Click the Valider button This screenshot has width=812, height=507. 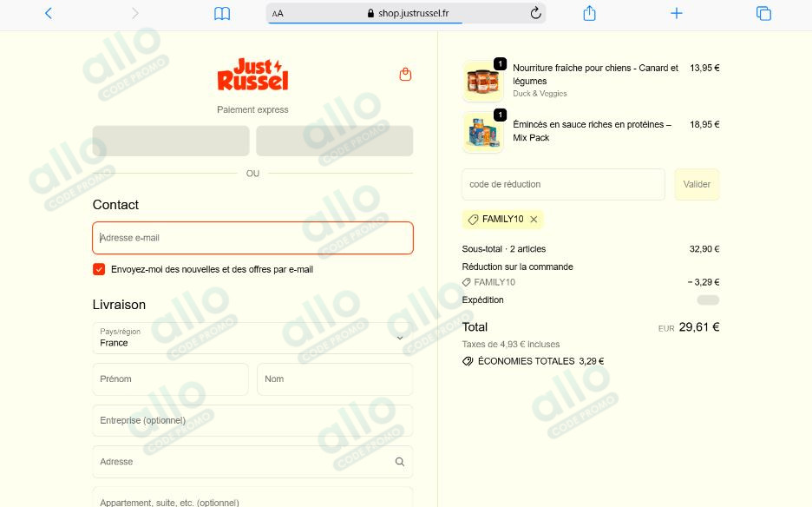(697, 184)
